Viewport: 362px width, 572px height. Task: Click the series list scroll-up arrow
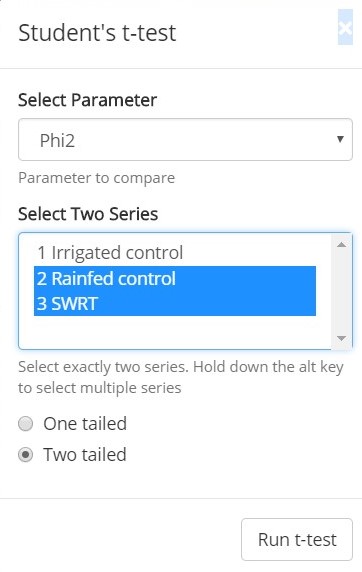[342, 245]
